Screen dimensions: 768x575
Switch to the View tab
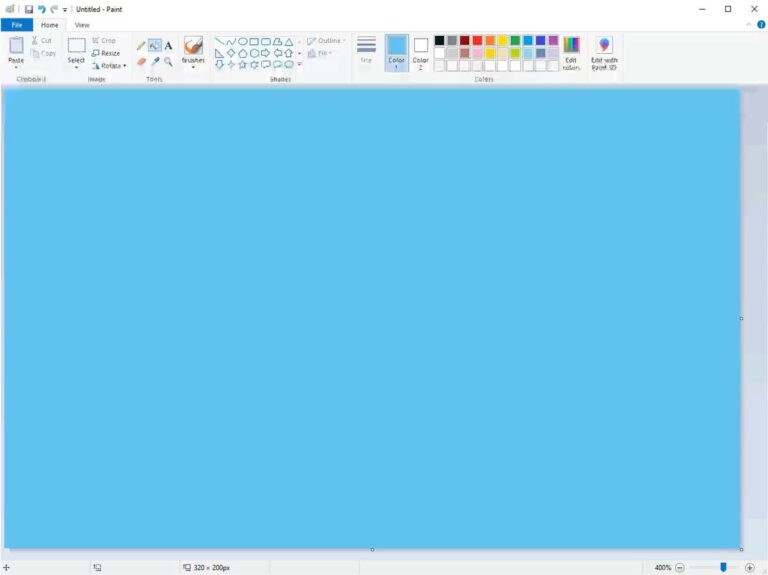pos(82,25)
